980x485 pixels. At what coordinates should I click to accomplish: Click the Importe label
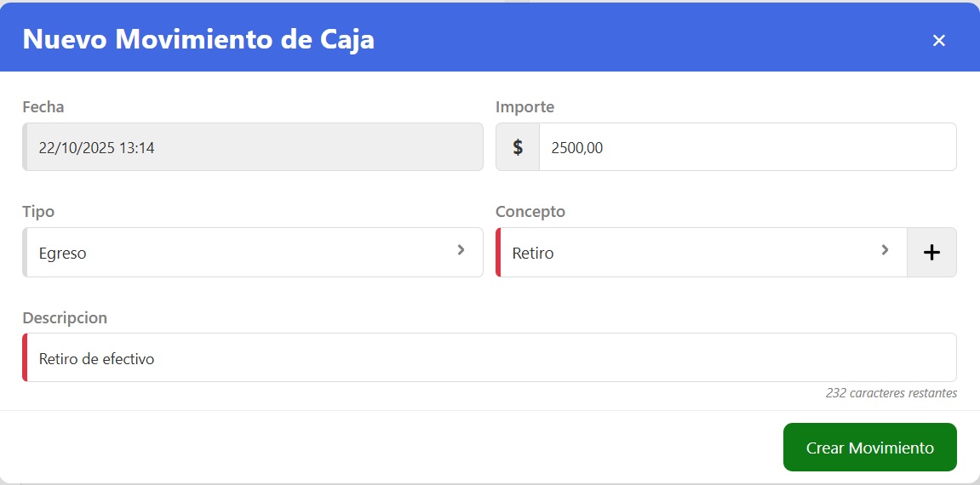point(524,107)
